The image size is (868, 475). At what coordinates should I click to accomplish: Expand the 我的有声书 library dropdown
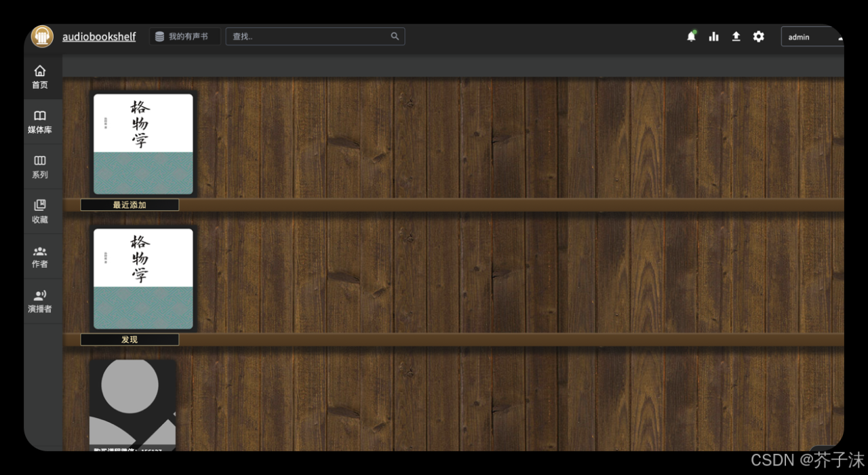[184, 37]
